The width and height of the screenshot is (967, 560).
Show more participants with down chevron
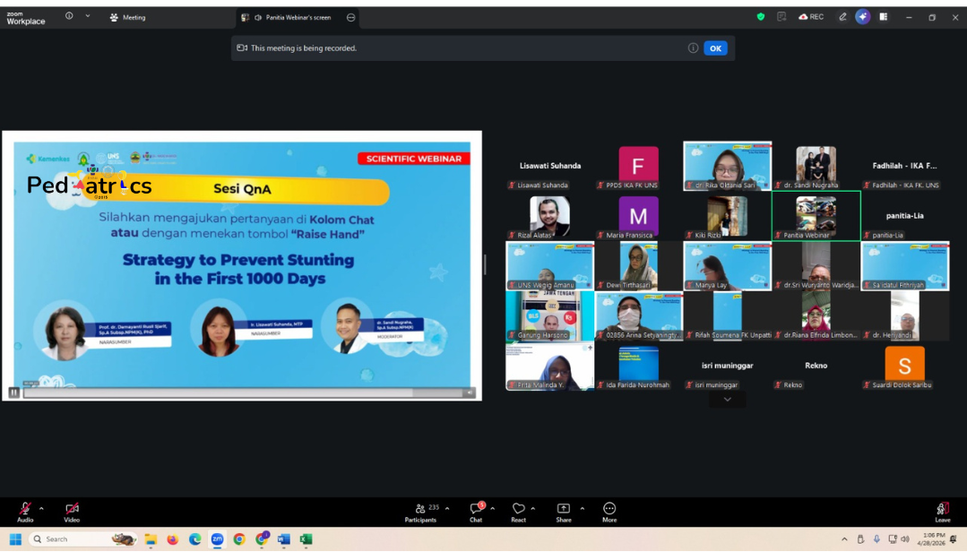(x=727, y=400)
